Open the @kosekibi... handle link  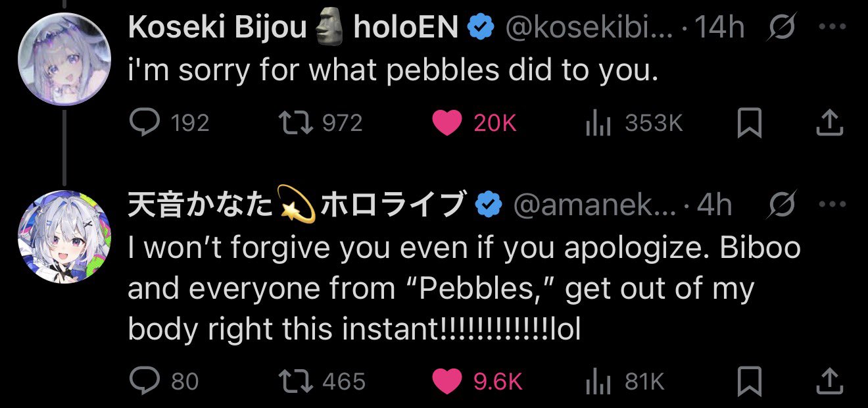589,28
